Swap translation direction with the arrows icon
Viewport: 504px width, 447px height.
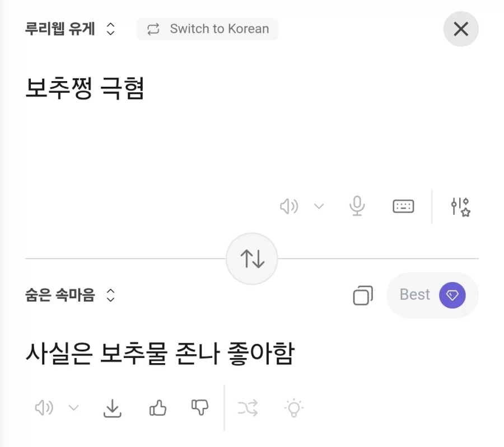tap(252, 258)
